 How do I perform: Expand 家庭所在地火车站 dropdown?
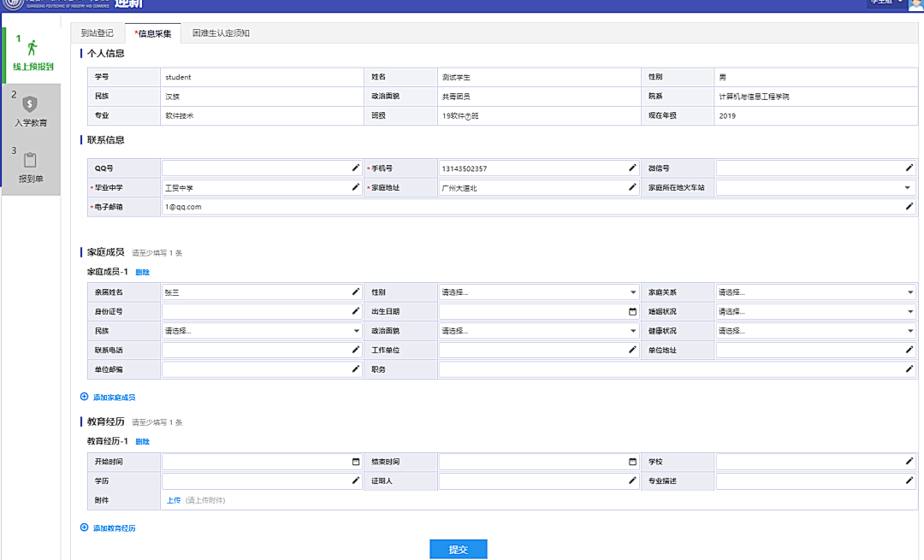click(816, 188)
